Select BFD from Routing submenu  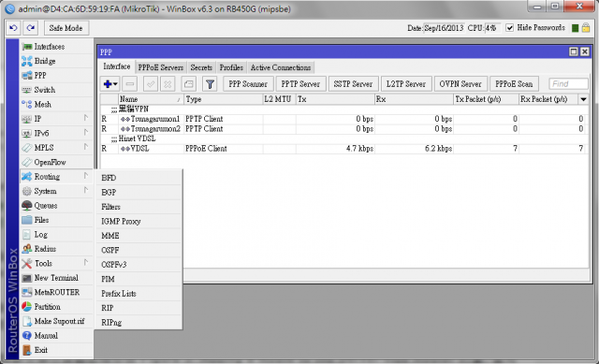(x=139, y=178)
